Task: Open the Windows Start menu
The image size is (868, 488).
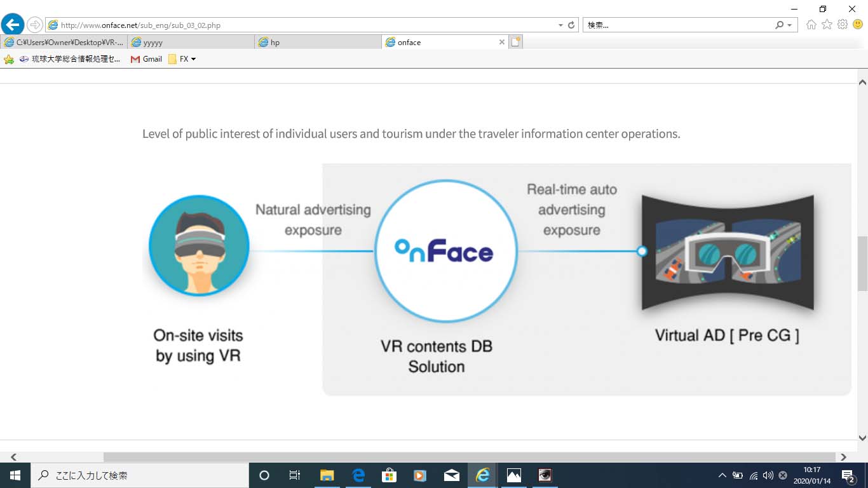Action: [15, 475]
